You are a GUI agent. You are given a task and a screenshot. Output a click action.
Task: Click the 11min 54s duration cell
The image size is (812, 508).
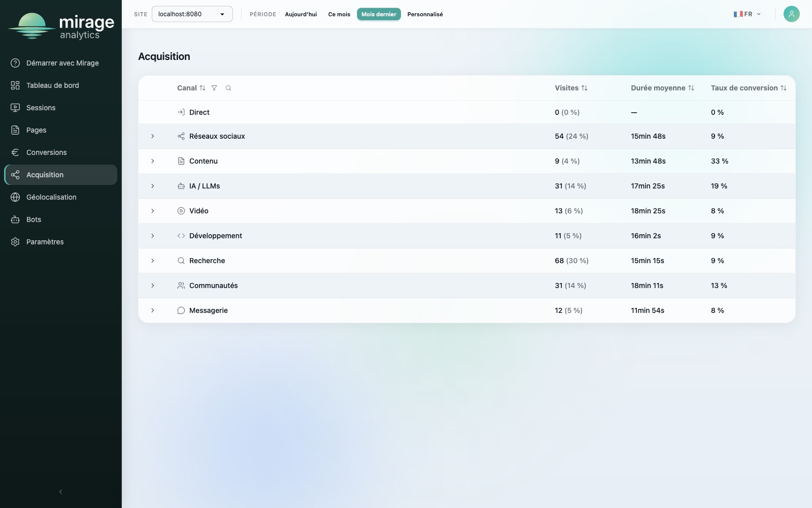coord(648,310)
